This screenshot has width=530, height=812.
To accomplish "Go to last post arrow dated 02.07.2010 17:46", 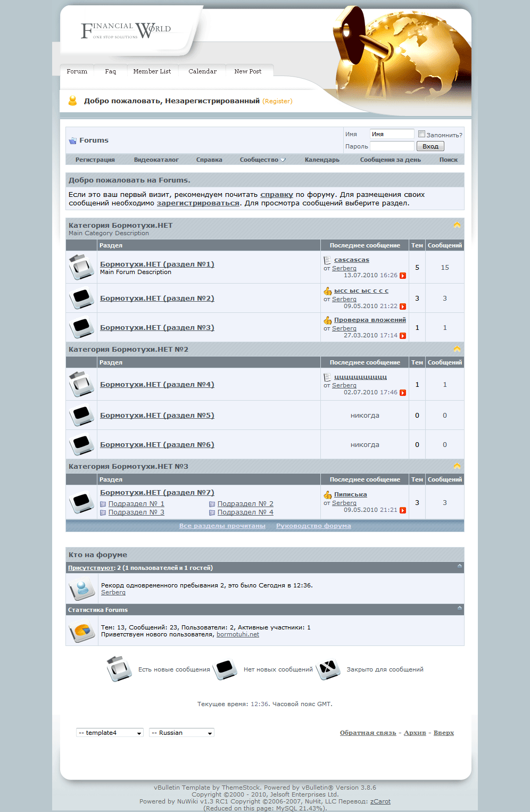I will pos(403,393).
